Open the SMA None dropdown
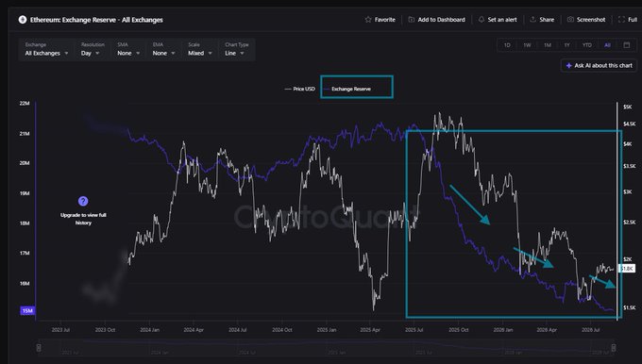 click(128, 49)
